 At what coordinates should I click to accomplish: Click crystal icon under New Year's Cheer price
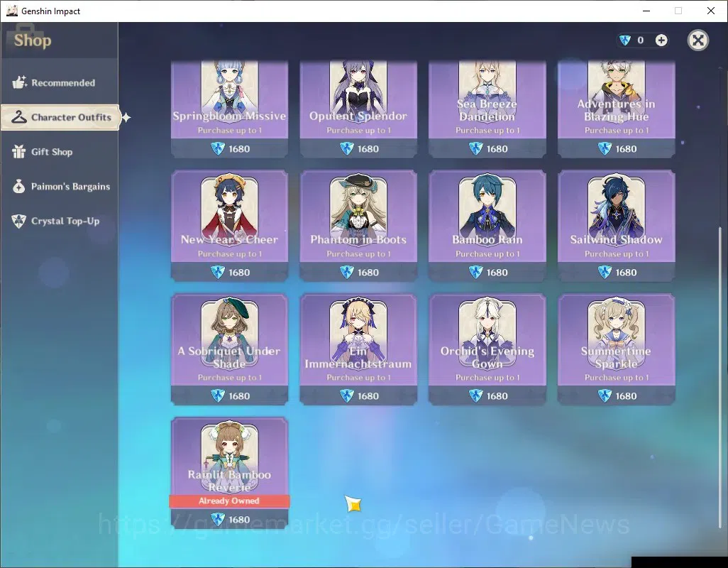(x=218, y=272)
